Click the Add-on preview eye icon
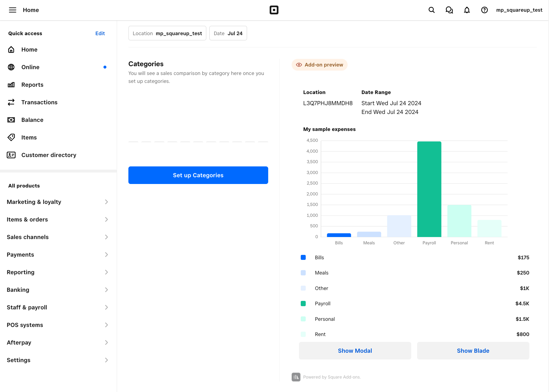Image resolution: width=549 pixels, height=392 pixels. tap(299, 65)
